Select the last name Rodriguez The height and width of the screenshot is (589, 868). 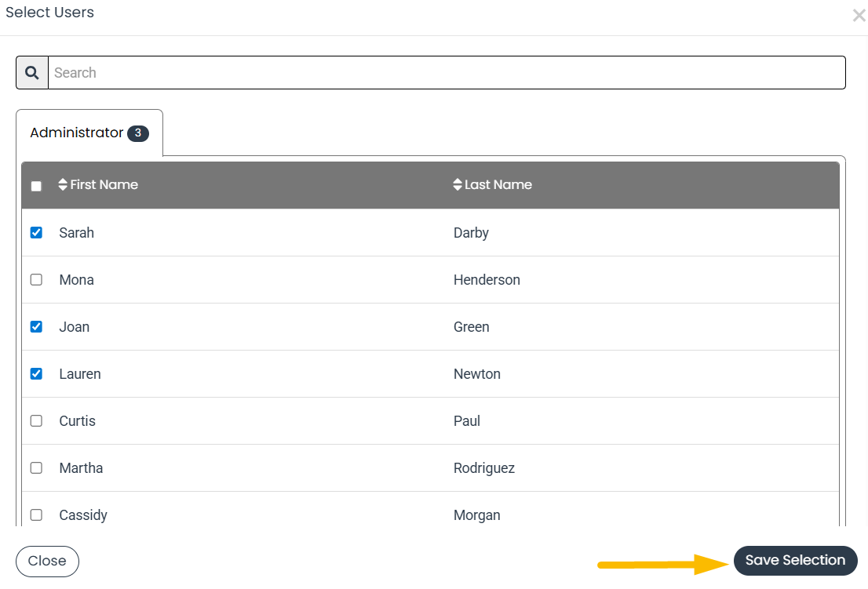tap(483, 468)
